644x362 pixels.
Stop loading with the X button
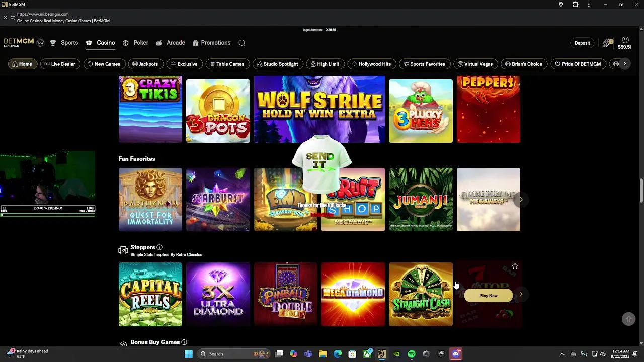click(6, 17)
